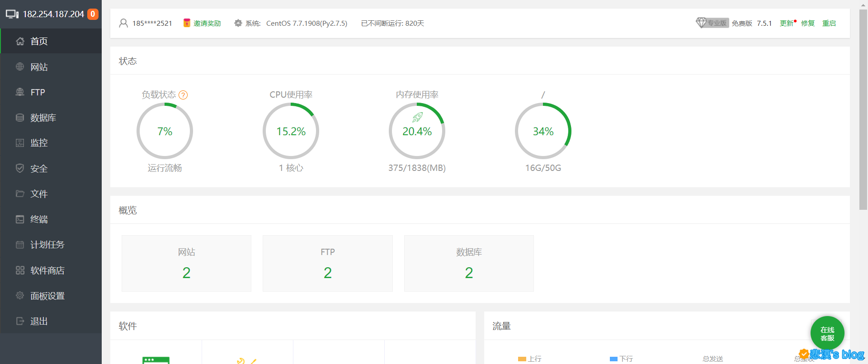Click the disk usage 34% circular gauge
The width and height of the screenshot is (868, 364).
pos(543,131)
